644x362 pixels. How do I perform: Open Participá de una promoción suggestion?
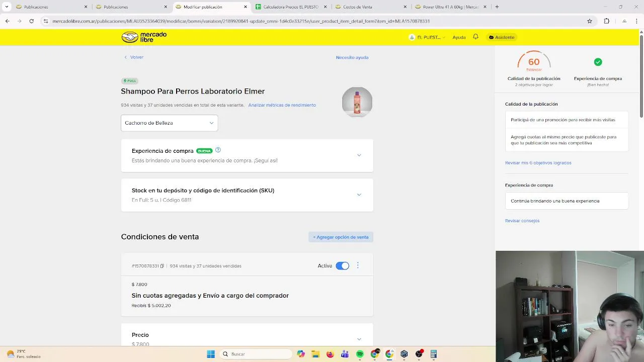click(567, 120)
